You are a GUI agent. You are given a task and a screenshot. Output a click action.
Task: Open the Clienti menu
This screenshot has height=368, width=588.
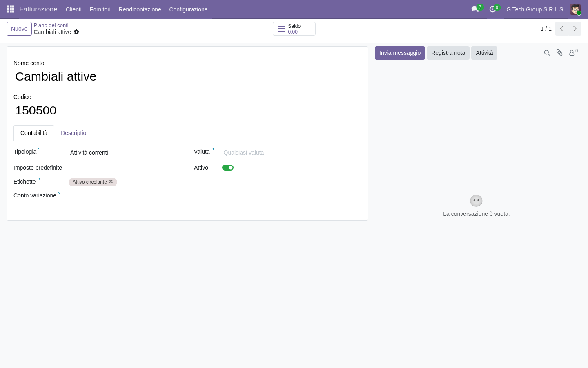pos(73,9)
